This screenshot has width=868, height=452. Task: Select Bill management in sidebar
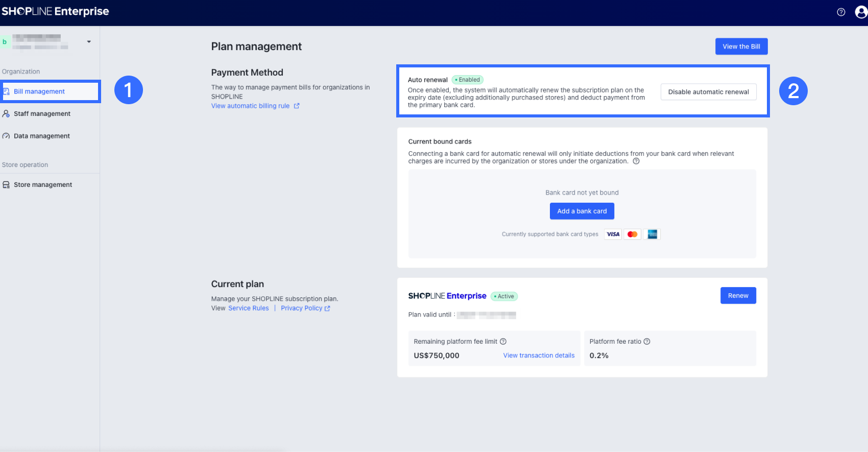pyautogui.click(x=51, y=91)
